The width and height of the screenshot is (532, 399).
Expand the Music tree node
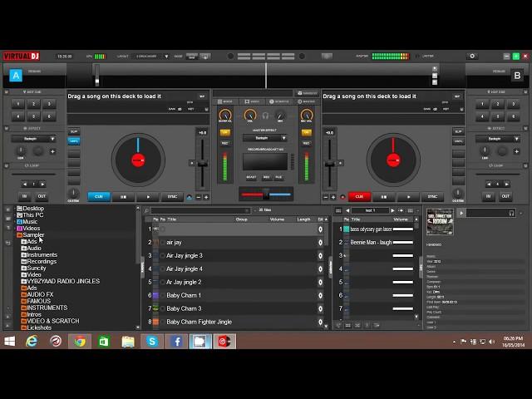[15, 222]
